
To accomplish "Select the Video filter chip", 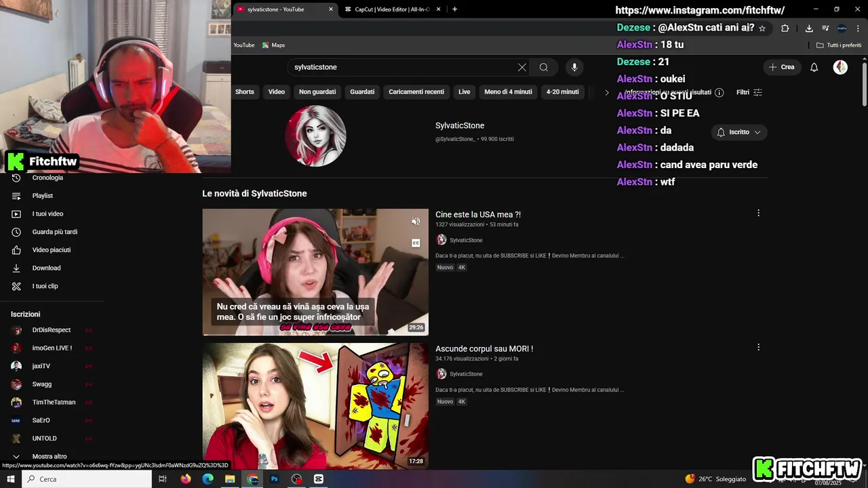I will click(277, 92).
